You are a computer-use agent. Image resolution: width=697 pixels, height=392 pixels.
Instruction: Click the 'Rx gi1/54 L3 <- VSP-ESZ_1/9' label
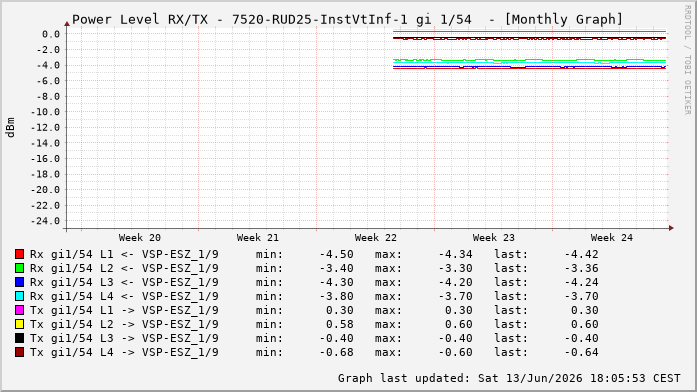point(124,283)
